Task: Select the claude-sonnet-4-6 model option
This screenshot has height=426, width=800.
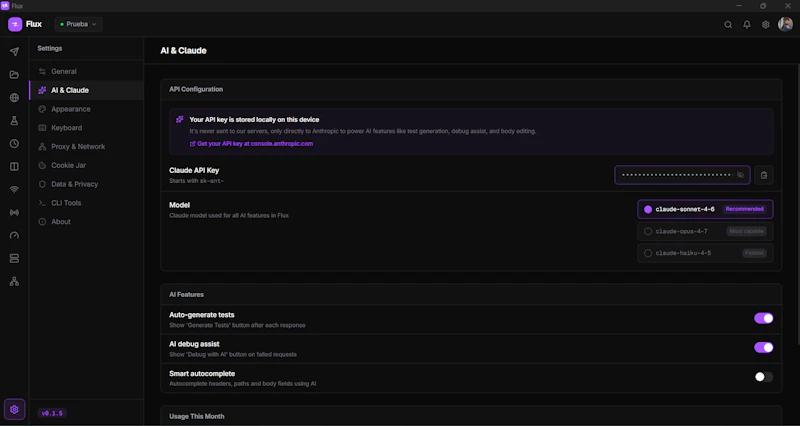Action: point(705,209)
